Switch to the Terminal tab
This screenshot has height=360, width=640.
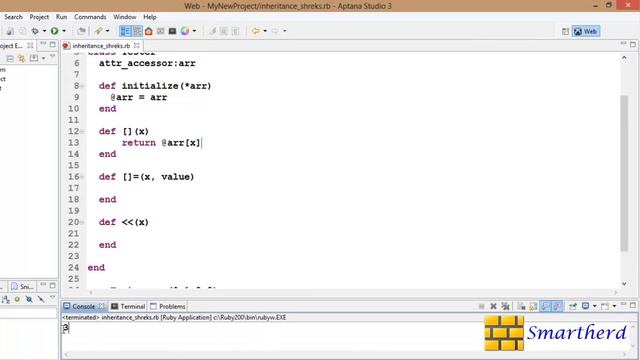128,306
